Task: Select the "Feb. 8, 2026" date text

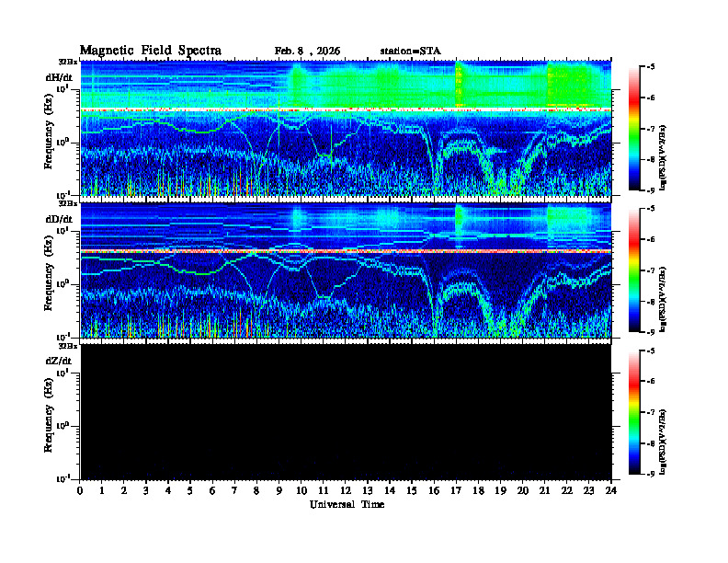Action: (x=307, y=52)
